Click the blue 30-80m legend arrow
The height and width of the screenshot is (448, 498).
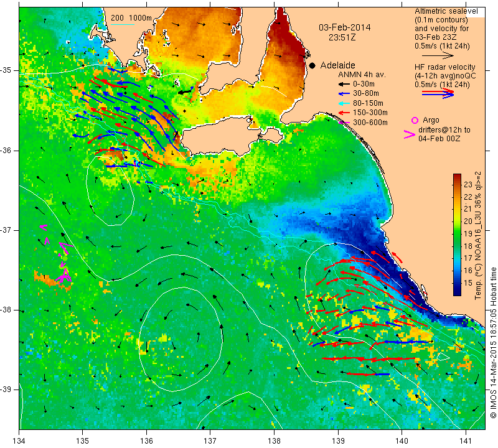tap(344, 94)
